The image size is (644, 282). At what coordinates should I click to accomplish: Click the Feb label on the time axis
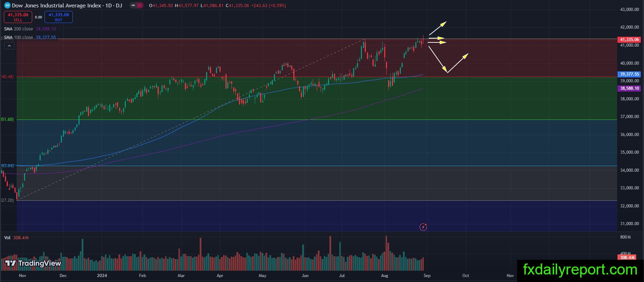pyautogui.click(x=142, y=276)
